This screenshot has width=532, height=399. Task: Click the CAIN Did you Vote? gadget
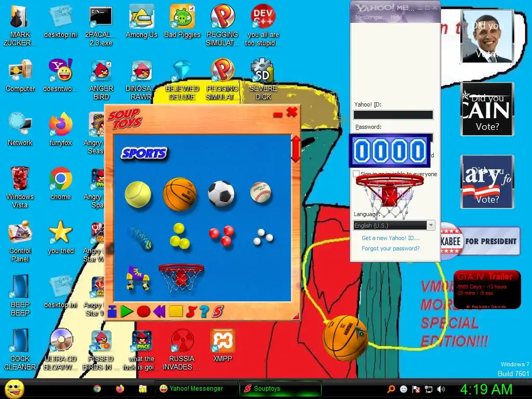(x=487, y=109)
